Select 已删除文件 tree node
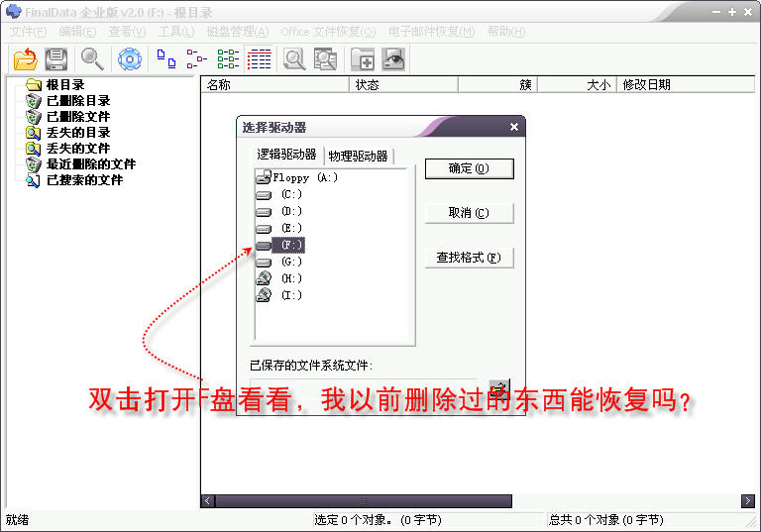This screenshot has height=532, width=761. 78,117
